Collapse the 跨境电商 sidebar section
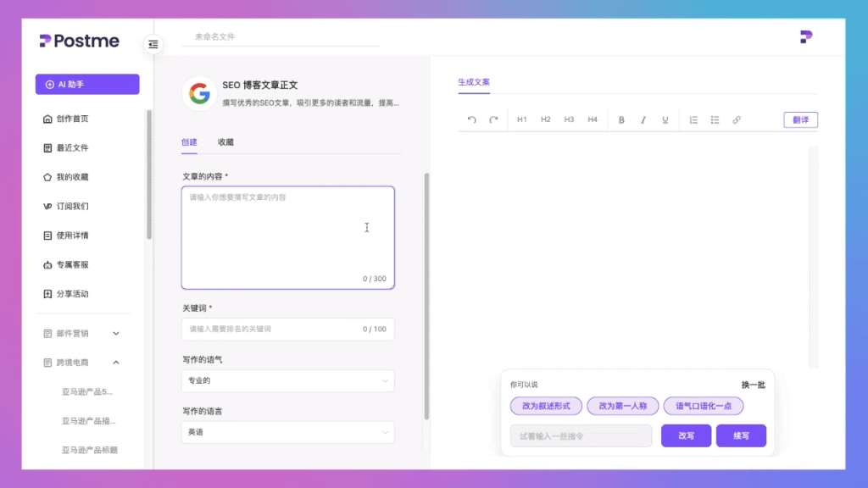Screen dimensions: 868x488 (116, 363)
